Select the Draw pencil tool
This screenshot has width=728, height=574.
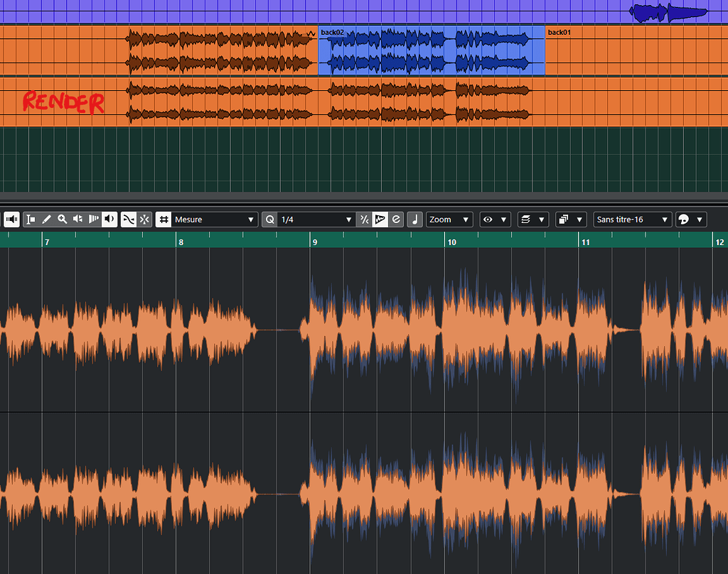click(47, 219)
